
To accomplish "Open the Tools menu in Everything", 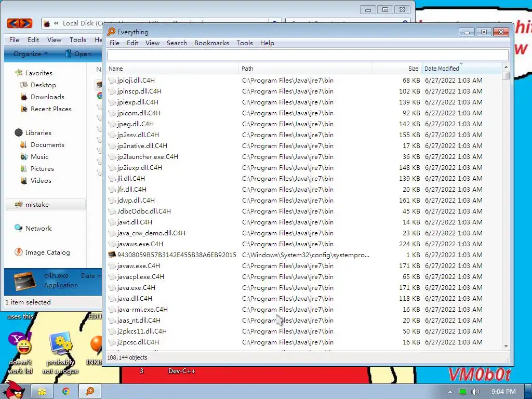I will click(245, 43).
